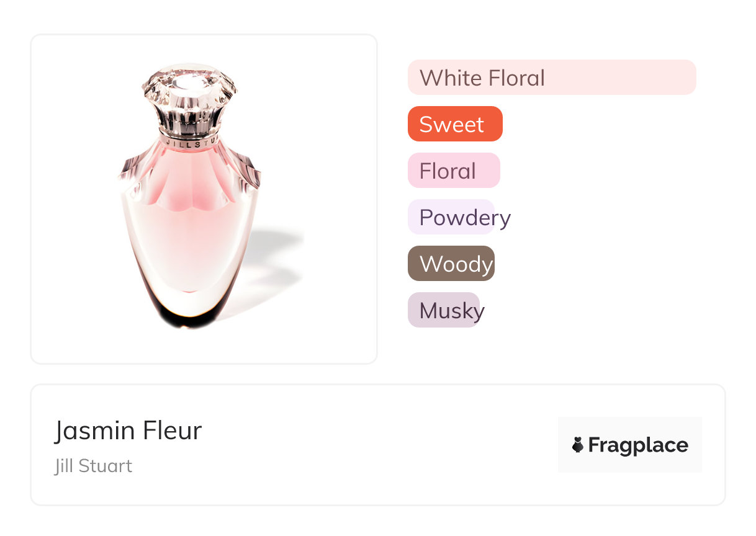Select the White Floral accord bar
This screenshot has height=536, width=756.
click(551, 78)
